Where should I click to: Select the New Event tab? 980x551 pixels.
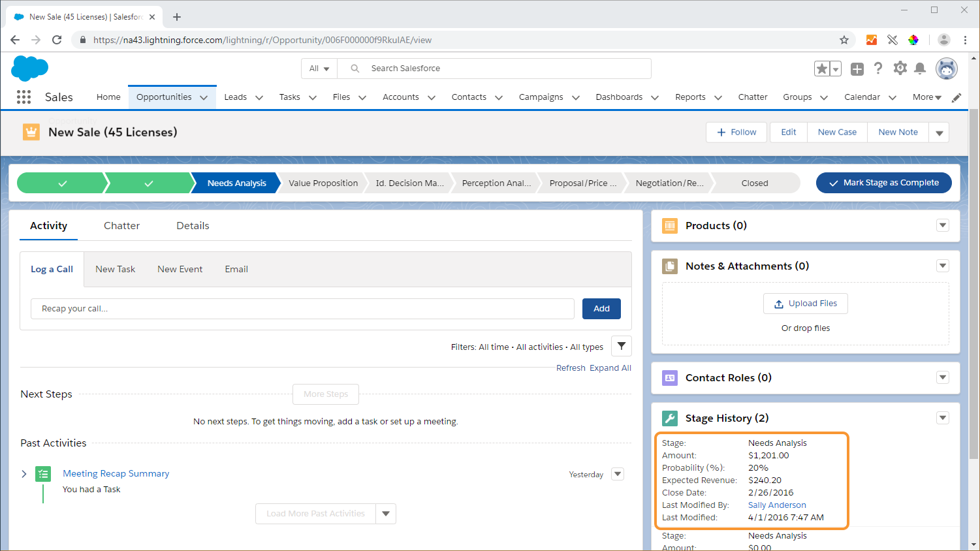(x=180, y=269)
